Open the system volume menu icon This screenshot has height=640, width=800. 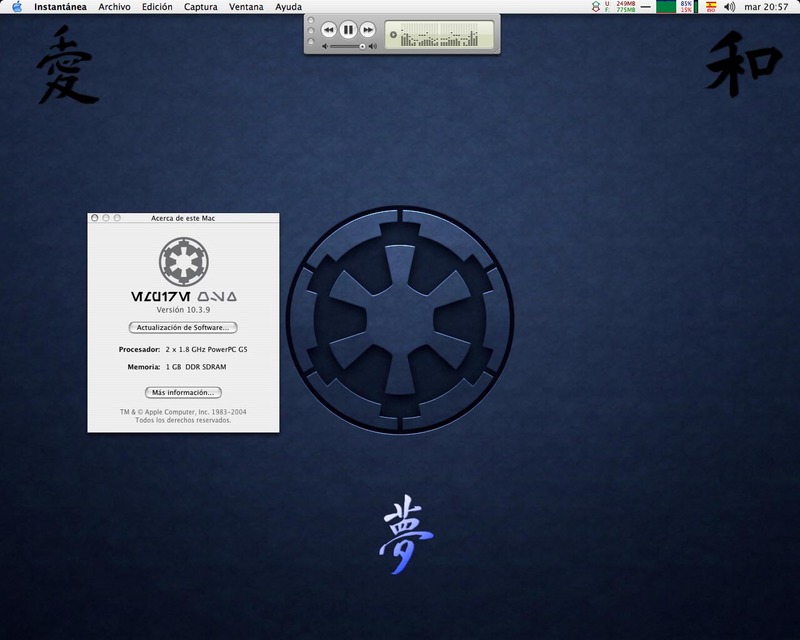(x=730, y=7)
